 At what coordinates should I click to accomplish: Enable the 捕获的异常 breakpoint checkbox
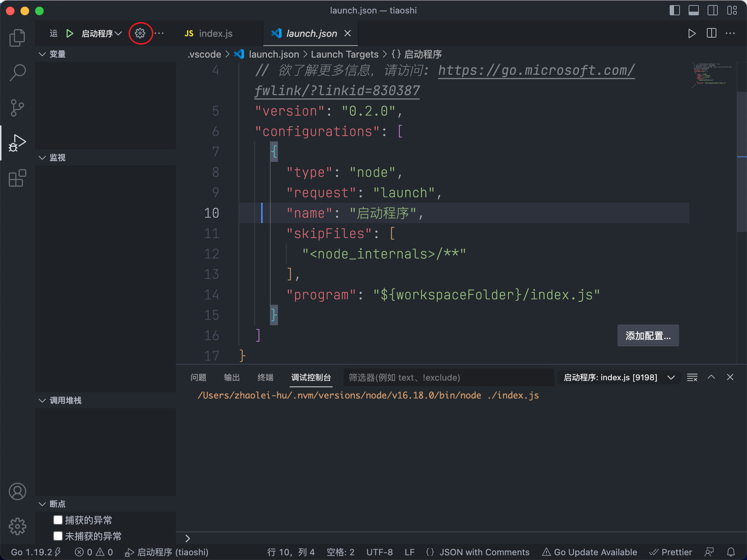58,520
